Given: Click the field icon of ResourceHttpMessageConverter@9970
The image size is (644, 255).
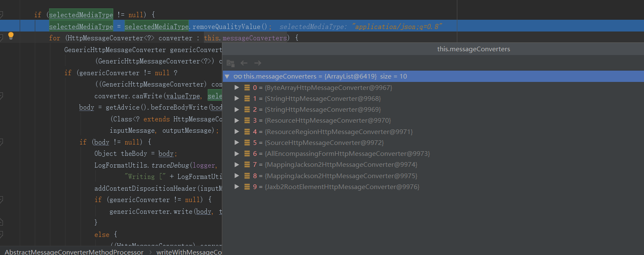Looking at the screenshot, I should (248, 121).
